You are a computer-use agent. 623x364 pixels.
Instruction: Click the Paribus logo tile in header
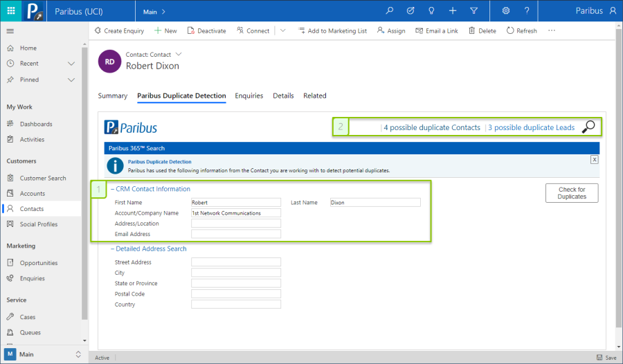(34, 11)
